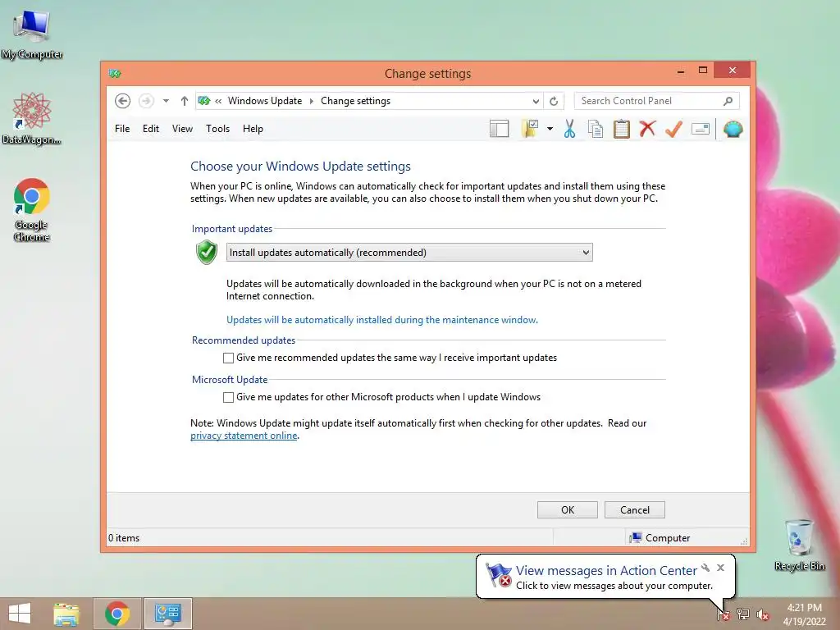Open the View menu
The height and width of the screenshot is (630, 840).
pyautogui.click(x=182, y=129)
